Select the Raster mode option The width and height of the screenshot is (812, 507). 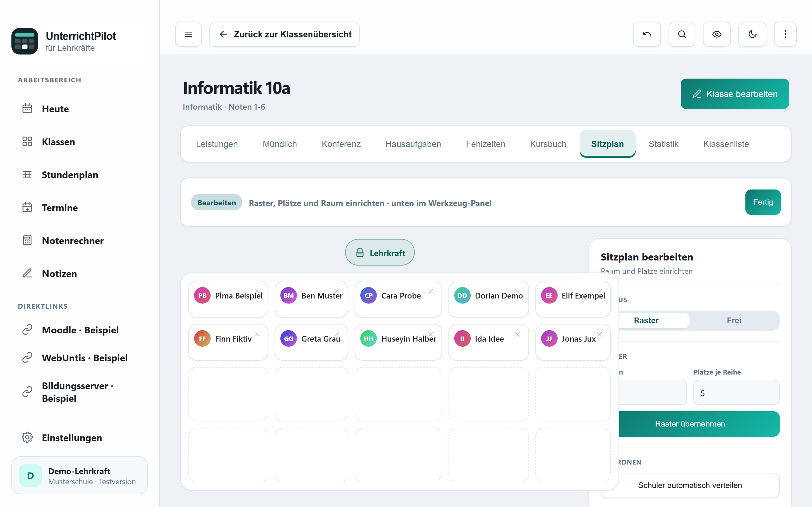(646, 321)
